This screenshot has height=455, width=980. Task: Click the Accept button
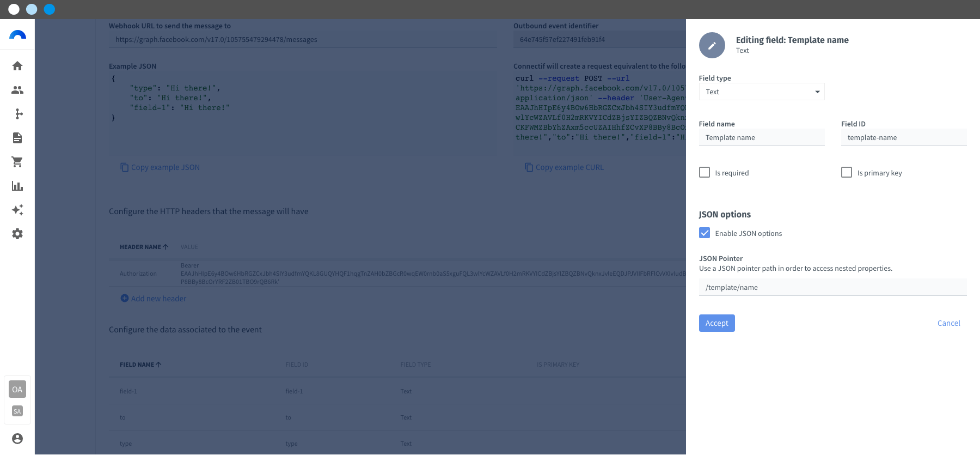pos(716,323)
